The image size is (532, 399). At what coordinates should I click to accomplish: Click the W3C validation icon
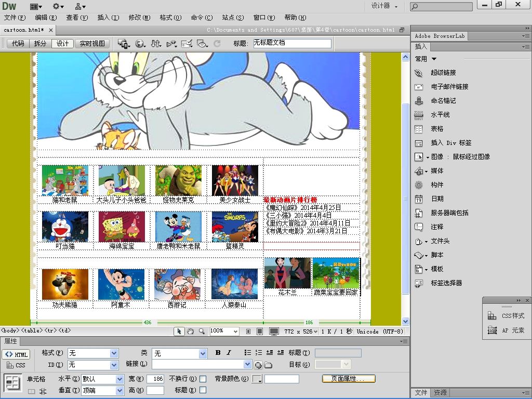[171, 44]
